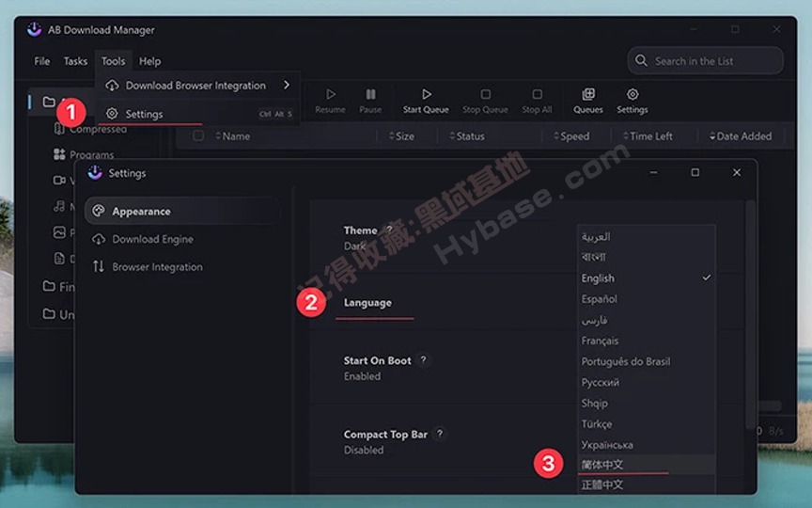
Task: Click the Browser Integration arrows icon
Action: point(99,266)
